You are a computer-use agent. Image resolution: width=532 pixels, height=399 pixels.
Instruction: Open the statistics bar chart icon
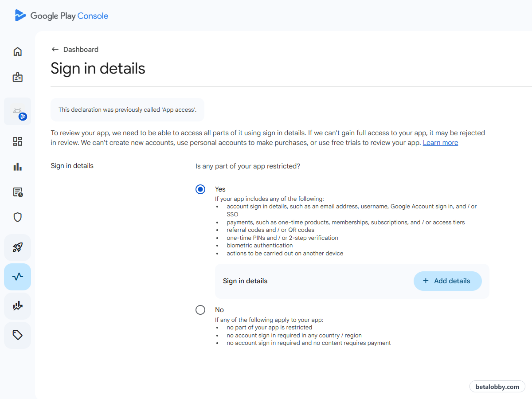point(17,167)
